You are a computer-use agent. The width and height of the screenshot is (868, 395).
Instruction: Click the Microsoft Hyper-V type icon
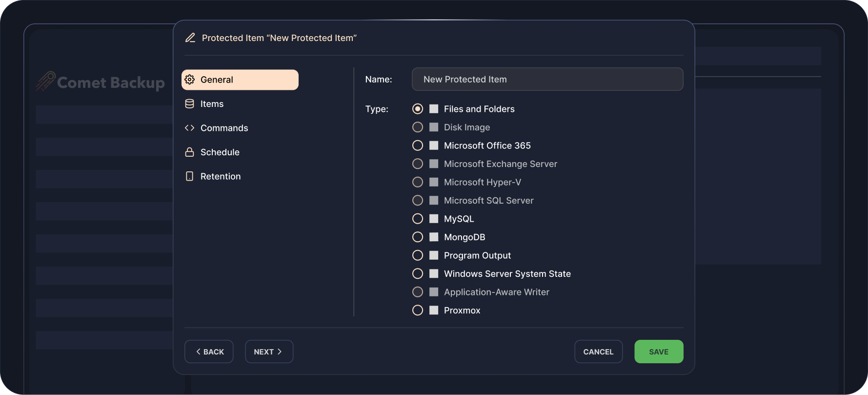pyautogui.click(x=434, y=182)
